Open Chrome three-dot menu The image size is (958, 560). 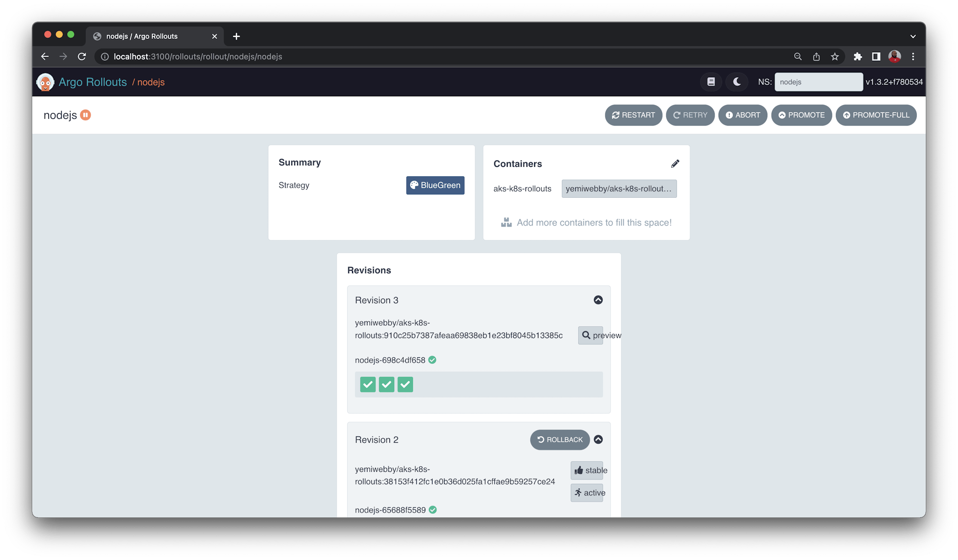913,57
